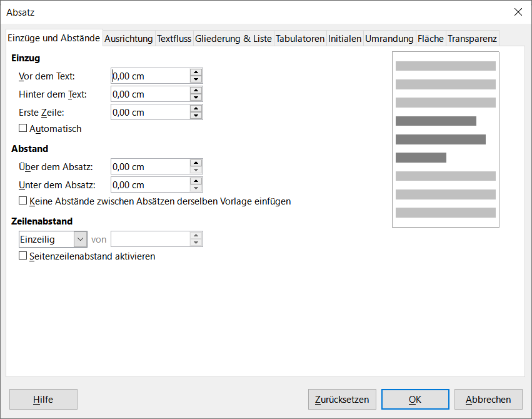Open the Textfluss tab

(174, 39)
